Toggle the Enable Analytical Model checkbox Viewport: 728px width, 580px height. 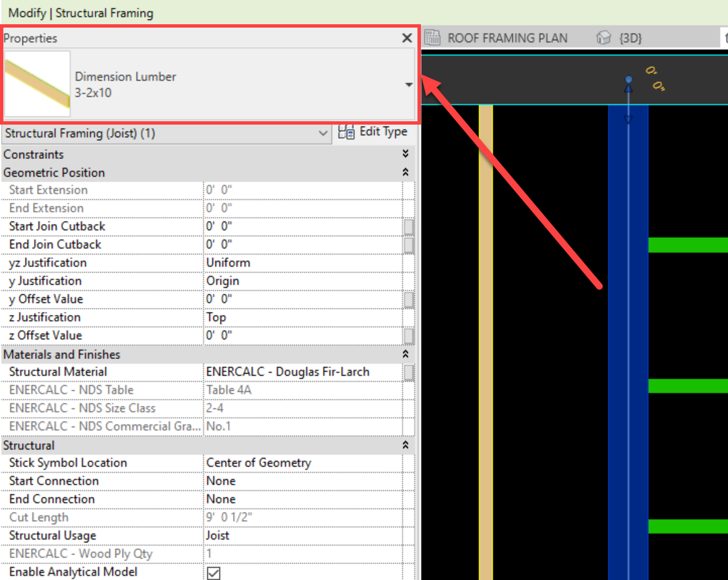point(213,573)
